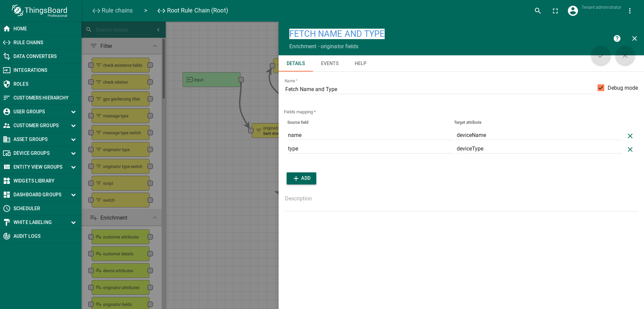Open Data Converters page
The height and width of the screenshot is (309, 644).
click(x=41, y=56)
